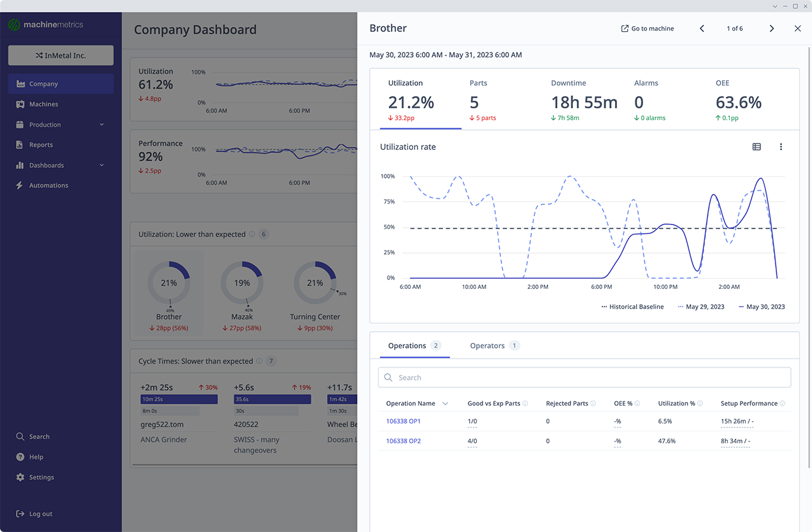This screenshot has height=532, width=812.
Task: Click info icon beside OEE % column
Action: coord(637,403)
